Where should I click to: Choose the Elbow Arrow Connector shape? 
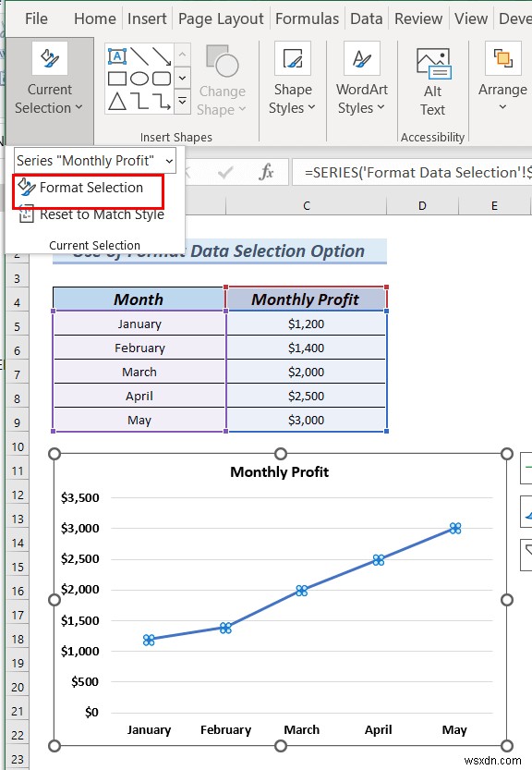click(162, 101)
